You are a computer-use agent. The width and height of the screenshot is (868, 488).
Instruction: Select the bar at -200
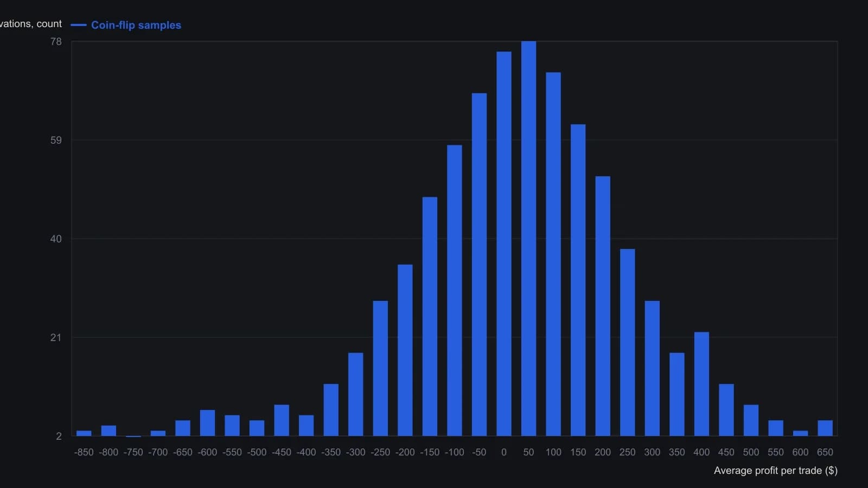point(405,350)
